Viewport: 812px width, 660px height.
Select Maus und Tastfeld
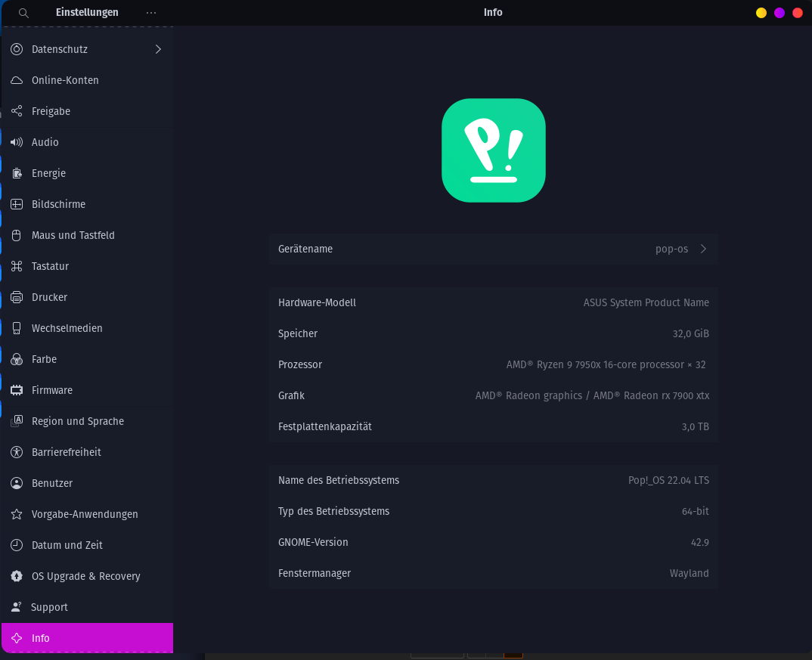pos(88,236)
